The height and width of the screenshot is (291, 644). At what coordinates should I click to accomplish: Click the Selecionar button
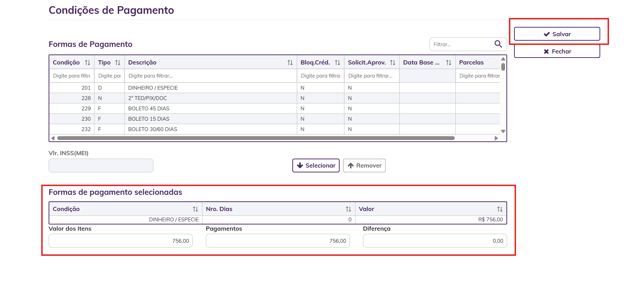pyautogui.click(x=316, y=165)
